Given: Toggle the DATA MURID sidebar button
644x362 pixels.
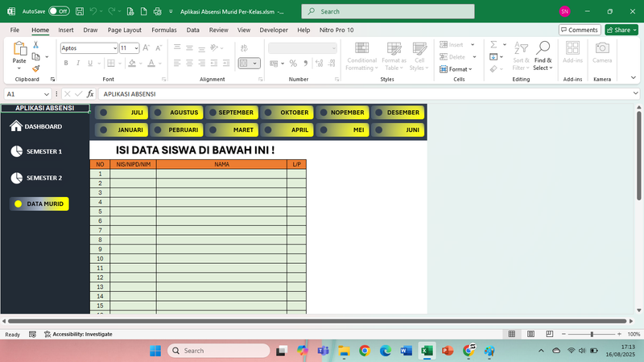Looking at the screenshot, I should pos(39,204).
